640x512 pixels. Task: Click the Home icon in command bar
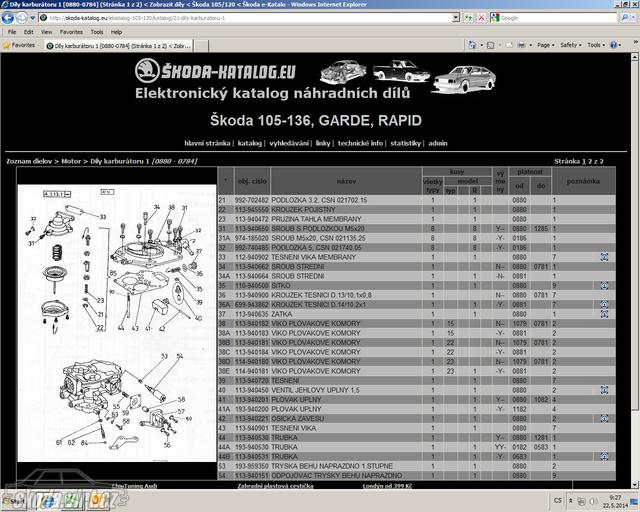click(x=472, y=45)
